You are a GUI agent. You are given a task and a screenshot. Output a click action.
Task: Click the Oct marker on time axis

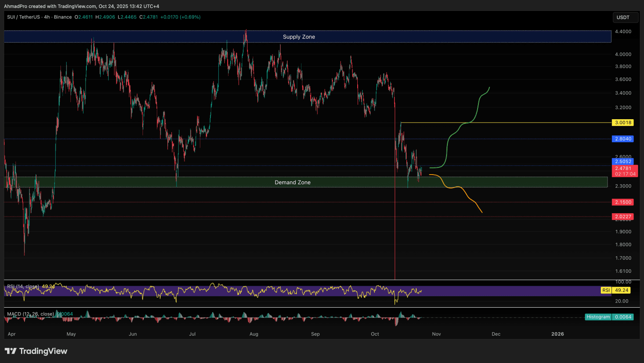(x=375, y=334)
